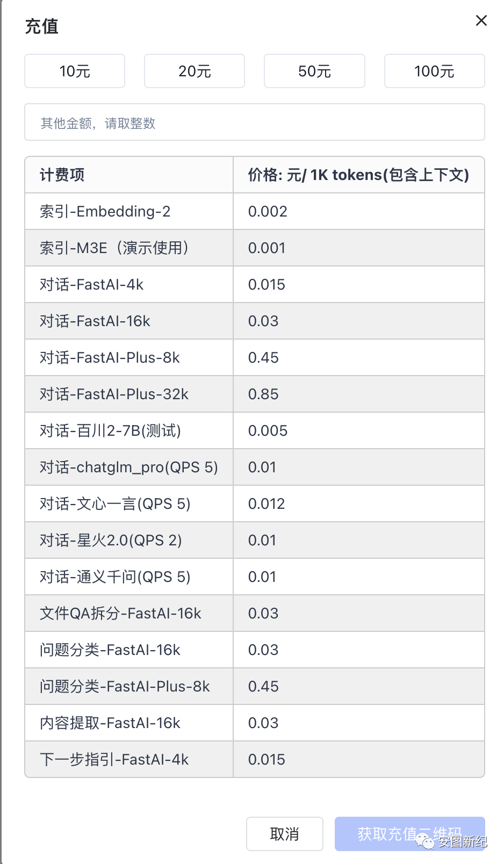
Task: Focus the custom amount input field
Action: [255, 123]
